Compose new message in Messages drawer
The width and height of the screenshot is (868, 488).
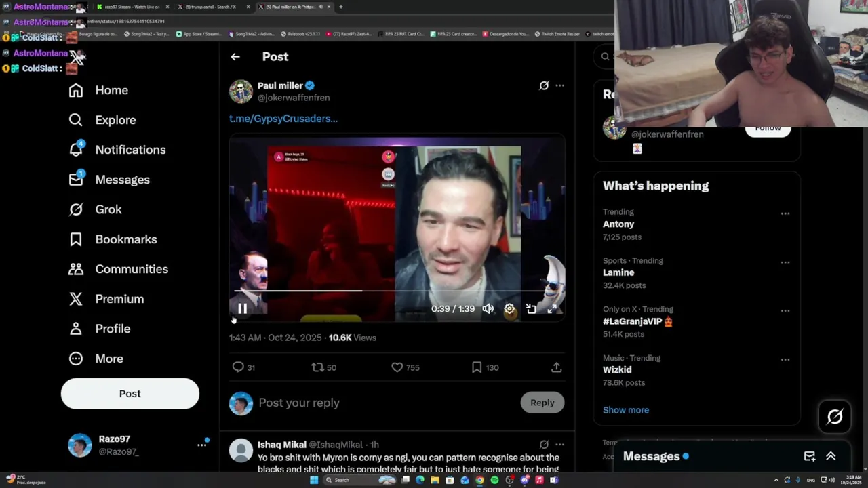pyautogui.click(x=810, y=457)
